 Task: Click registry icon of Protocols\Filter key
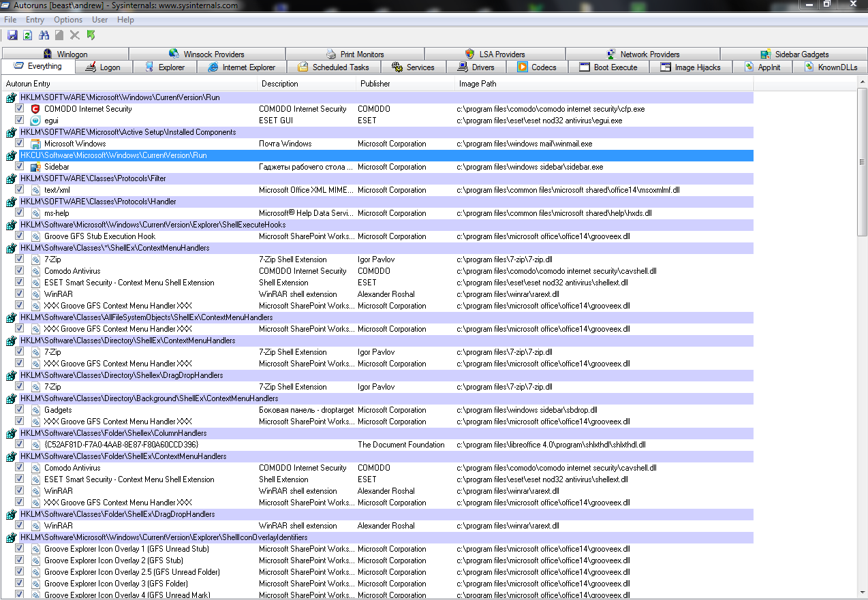click(11, 178)
